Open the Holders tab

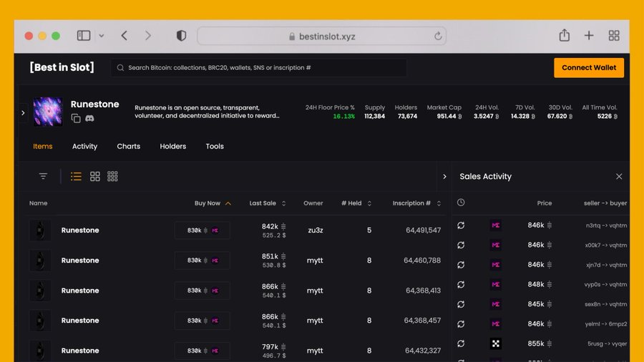pyautogui.click(x=172, y=146)
